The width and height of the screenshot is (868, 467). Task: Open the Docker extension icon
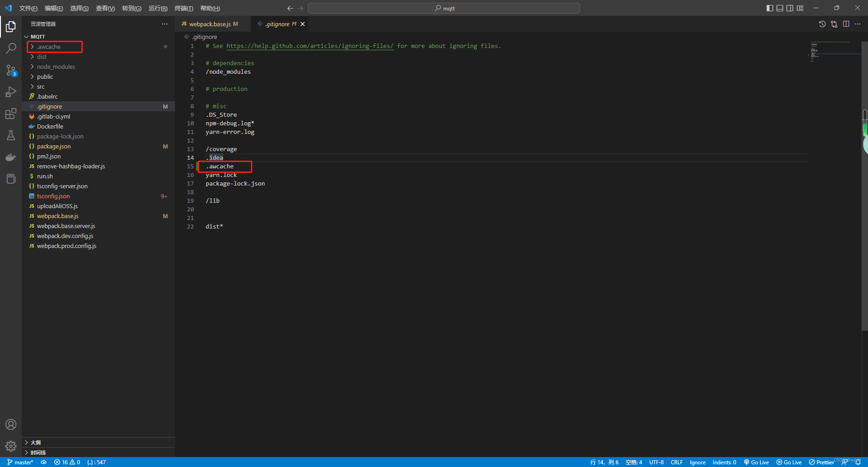(x=10, y=157)
